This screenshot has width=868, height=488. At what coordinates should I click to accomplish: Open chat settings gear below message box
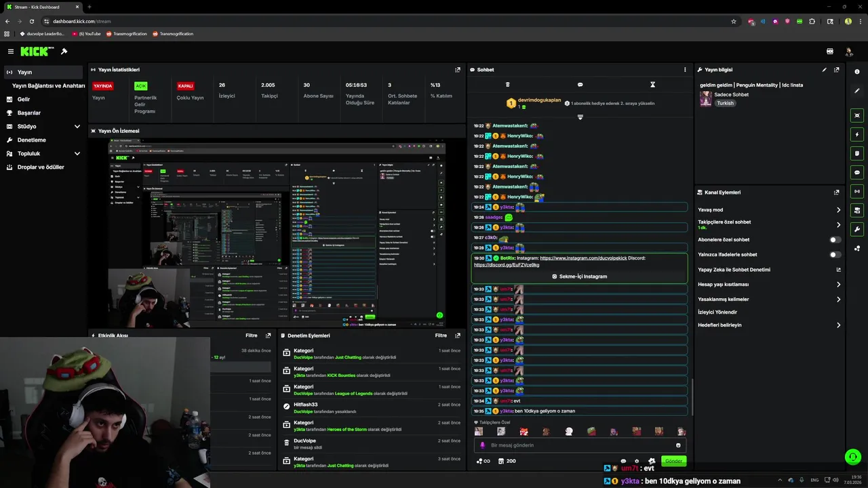636,461
